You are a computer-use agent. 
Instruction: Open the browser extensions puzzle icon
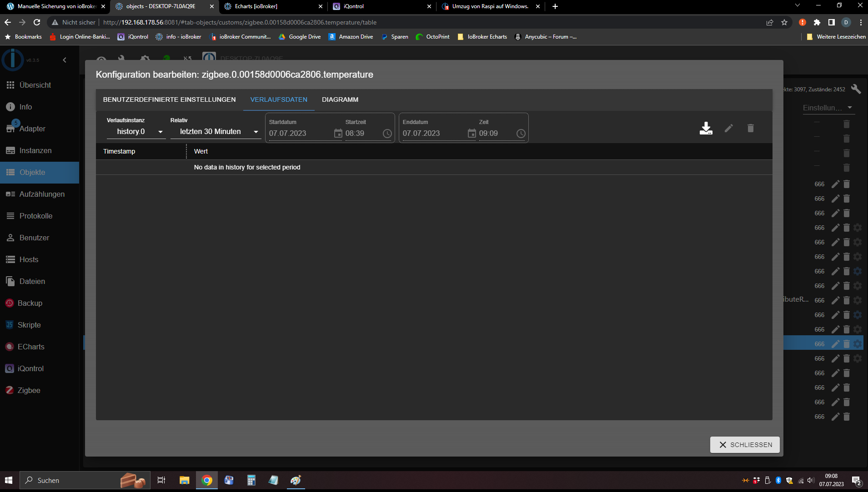pos(817,22)
